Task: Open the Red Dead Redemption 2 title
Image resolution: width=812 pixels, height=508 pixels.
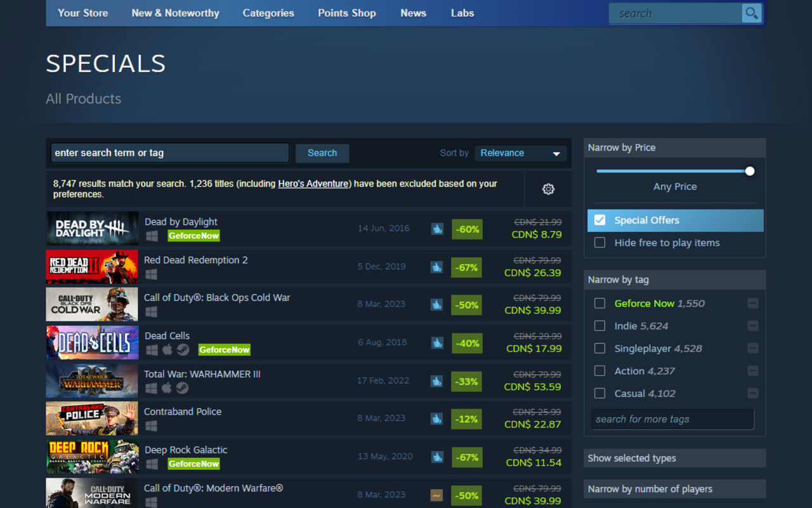Action: tap(196, 260)
